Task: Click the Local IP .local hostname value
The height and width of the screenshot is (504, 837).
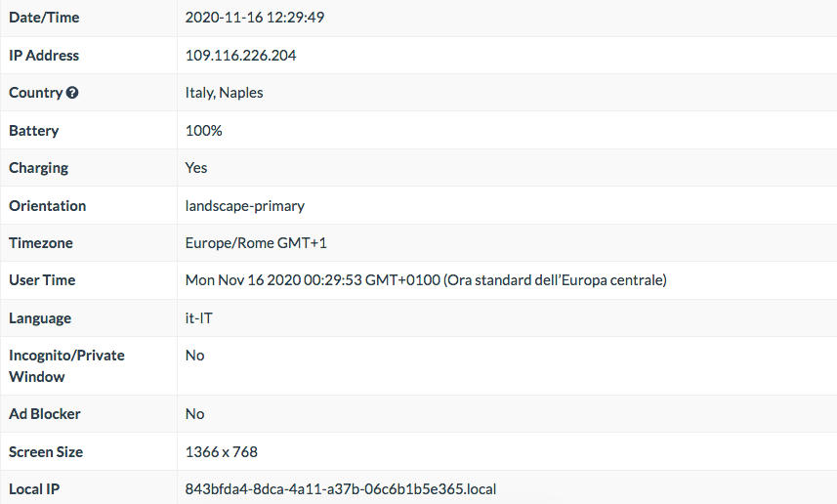Action: (x=341, y=489)
